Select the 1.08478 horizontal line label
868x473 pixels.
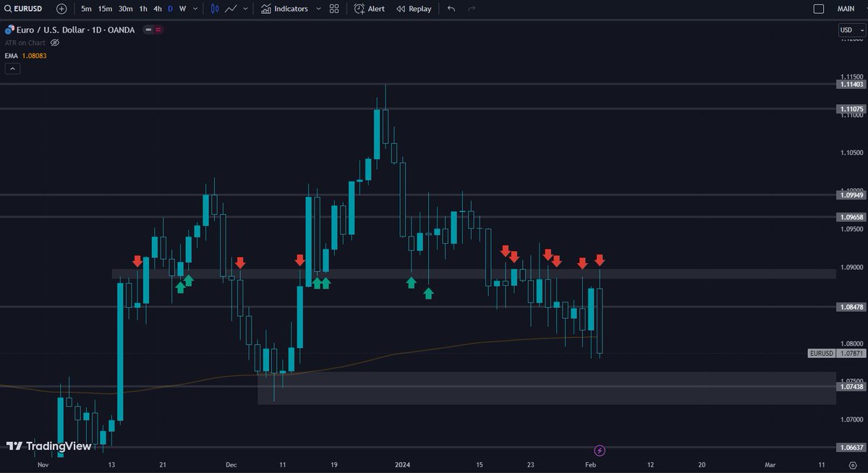pyautogui.click(x=851, y=307)
